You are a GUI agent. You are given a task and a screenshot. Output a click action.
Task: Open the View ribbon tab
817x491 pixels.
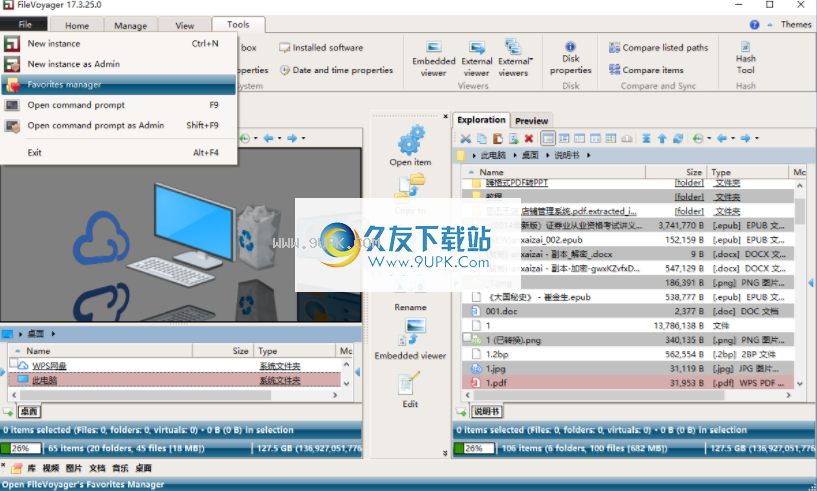(184, 26)
